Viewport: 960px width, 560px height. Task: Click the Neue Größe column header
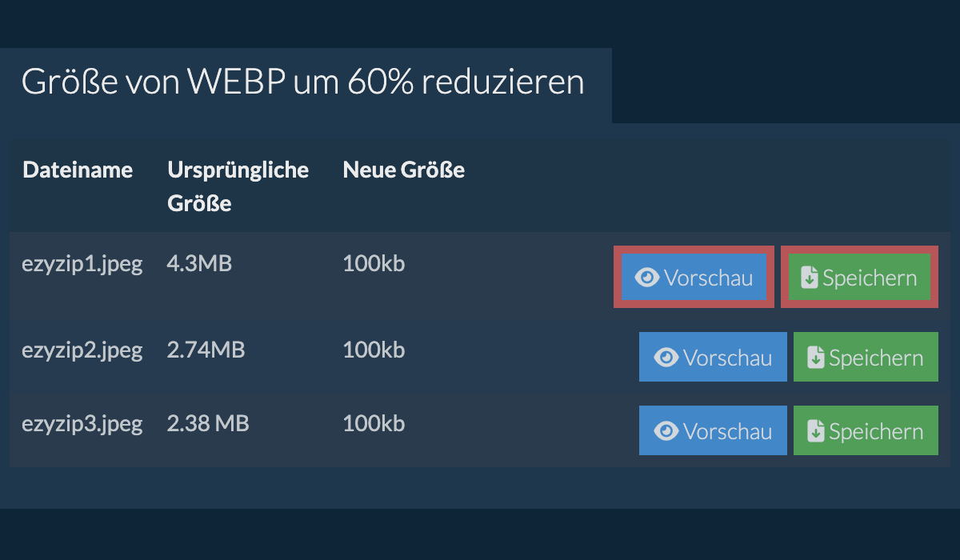point(403,170)
